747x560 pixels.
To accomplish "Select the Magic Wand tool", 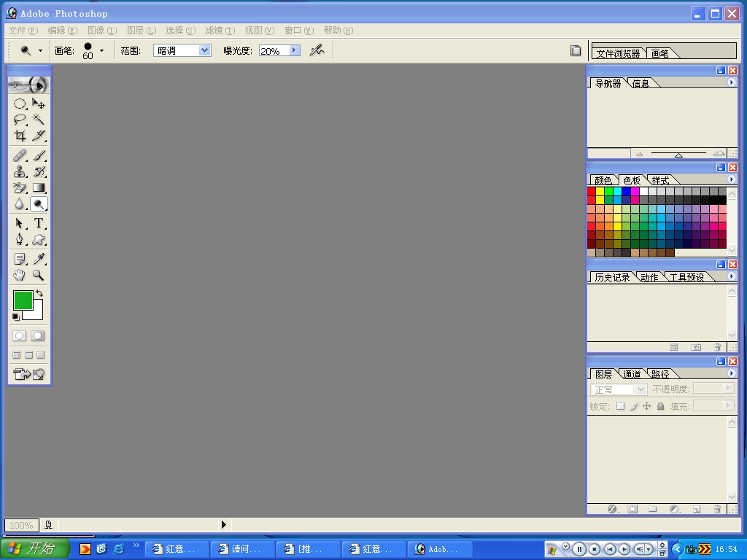I will pos(38,119).
